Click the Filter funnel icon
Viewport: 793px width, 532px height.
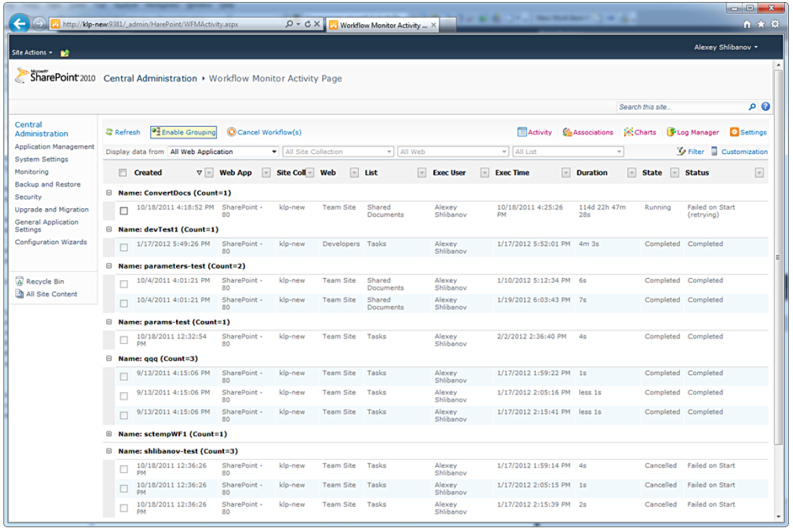click(681, 152)
